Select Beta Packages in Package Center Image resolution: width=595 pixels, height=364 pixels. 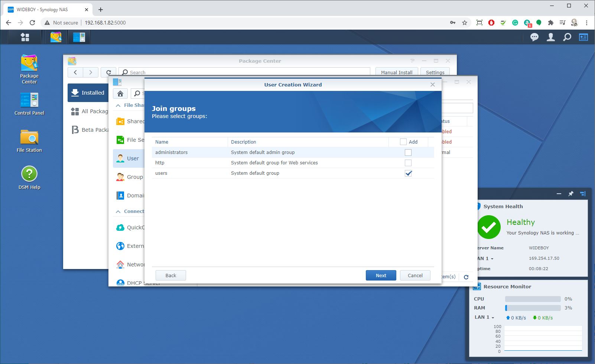(x=88, y=130)
